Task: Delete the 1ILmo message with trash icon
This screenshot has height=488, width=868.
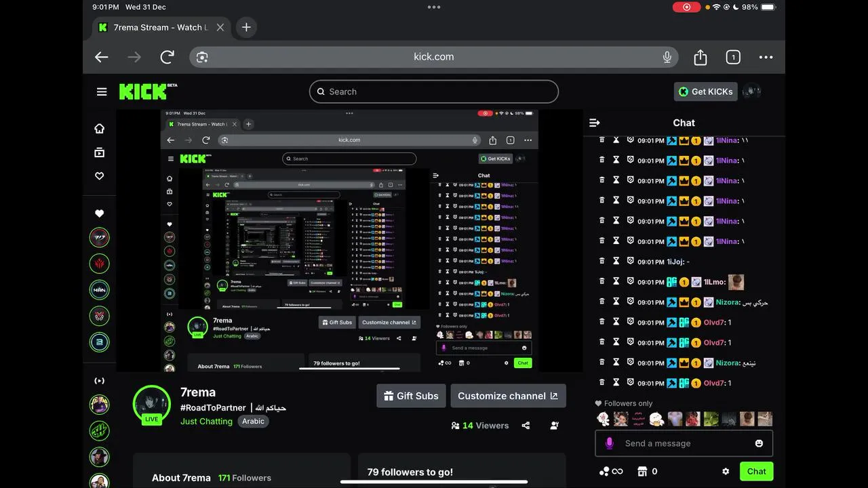Action: point(601,281)
